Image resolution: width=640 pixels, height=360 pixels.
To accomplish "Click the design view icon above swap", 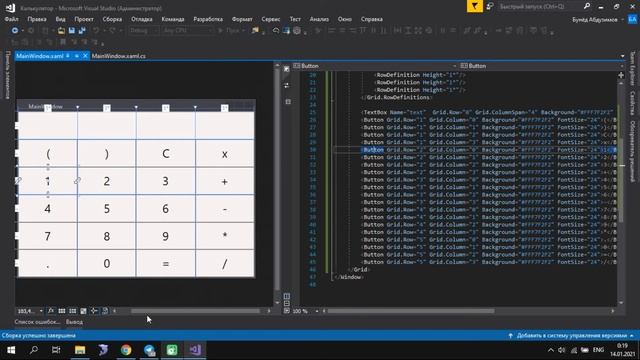I will coord(287,69).
